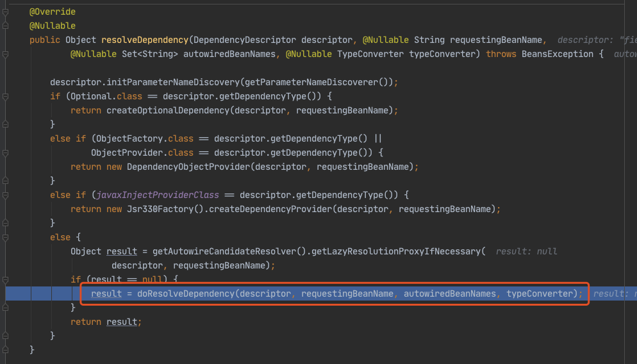This screenshot has width=637, height=364.
Task: Click the 'result: null' inline debug hint
Action: 527,251
